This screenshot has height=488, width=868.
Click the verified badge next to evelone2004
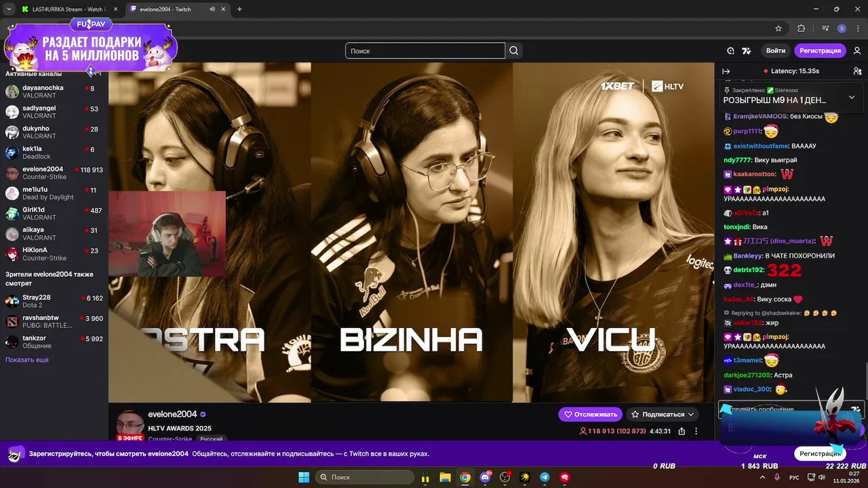[x=203, y=414]
